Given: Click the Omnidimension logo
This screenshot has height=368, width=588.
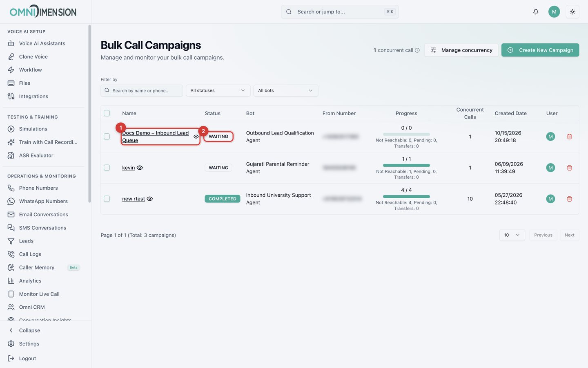Looking at the screenshot, I should point(43,11).
